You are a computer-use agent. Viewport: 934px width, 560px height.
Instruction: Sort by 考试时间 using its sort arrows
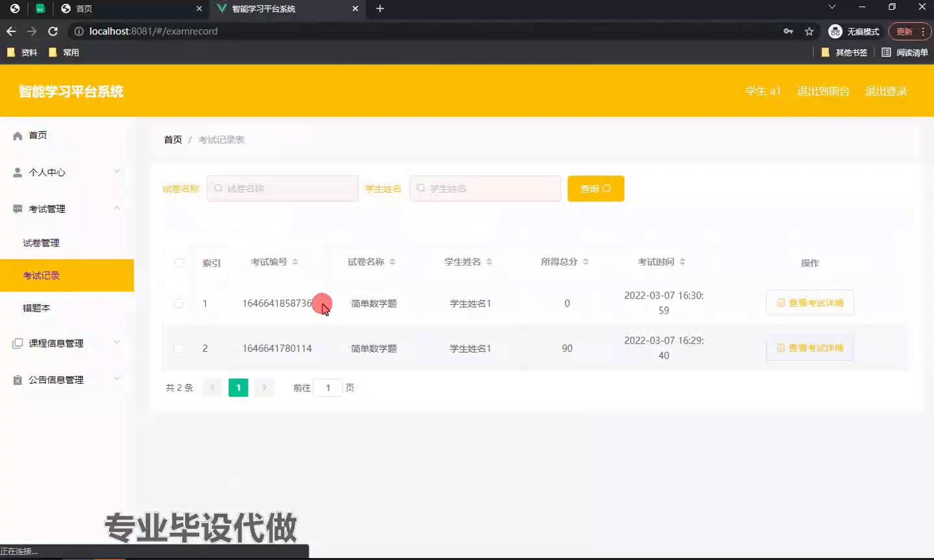coord(682,262)
